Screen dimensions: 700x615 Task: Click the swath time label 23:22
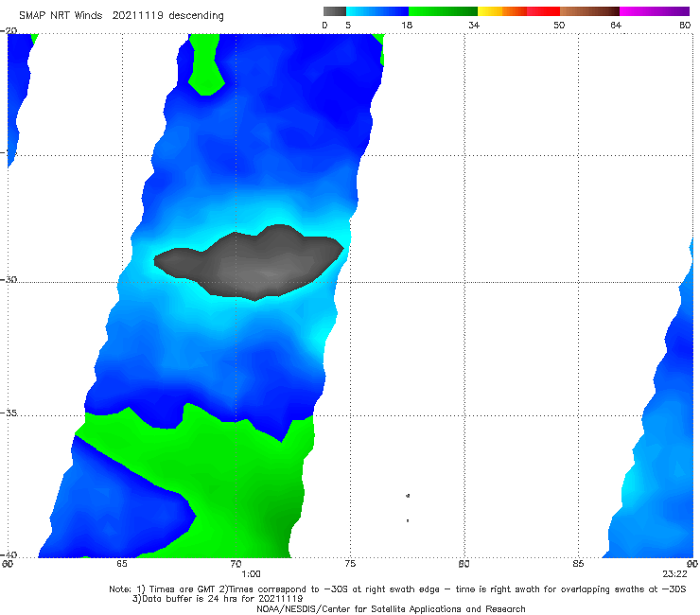[674, 574]
